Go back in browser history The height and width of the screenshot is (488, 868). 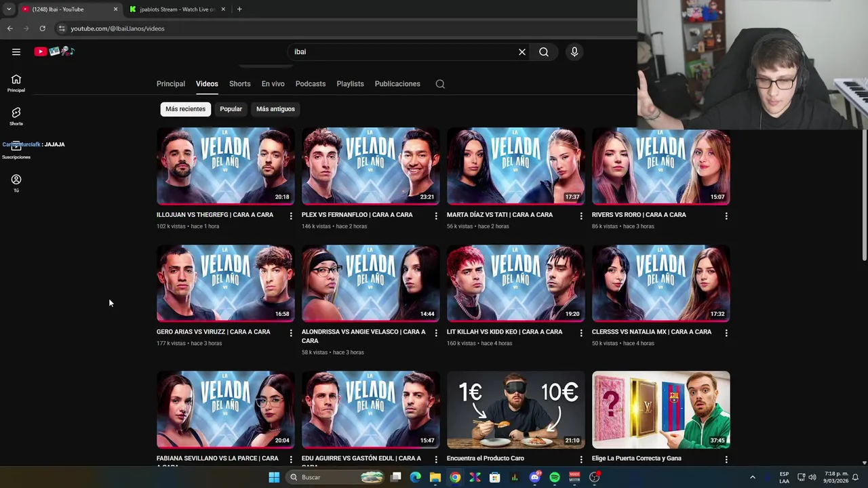(x=9, y=28)
